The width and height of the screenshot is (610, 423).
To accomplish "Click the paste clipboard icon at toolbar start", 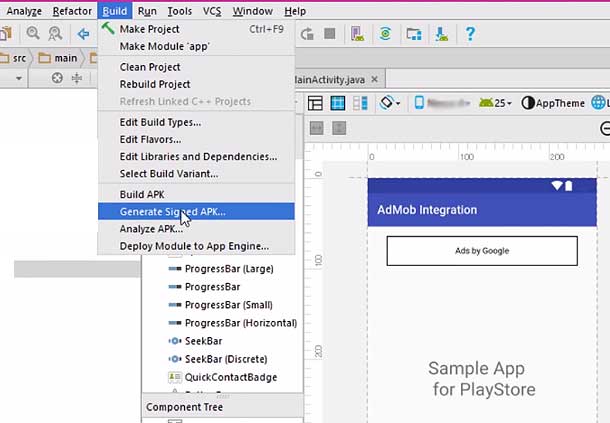I will coord(6,34).
